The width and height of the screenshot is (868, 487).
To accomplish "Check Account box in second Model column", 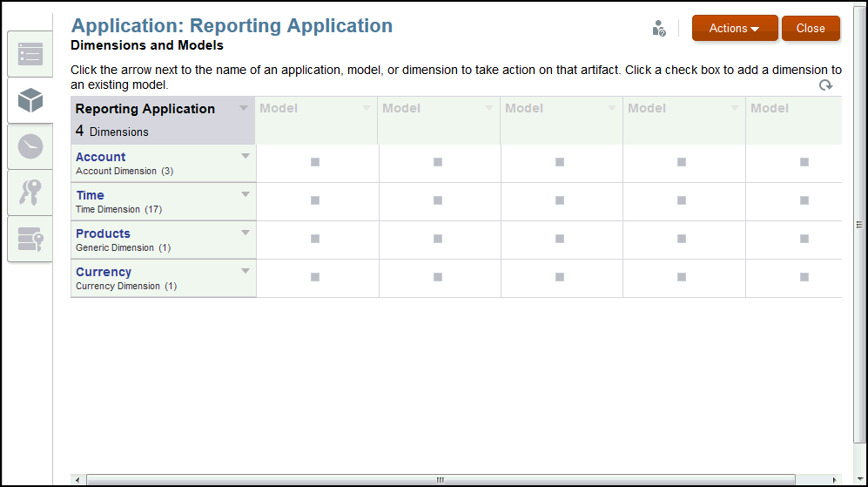I will point(438,162).
